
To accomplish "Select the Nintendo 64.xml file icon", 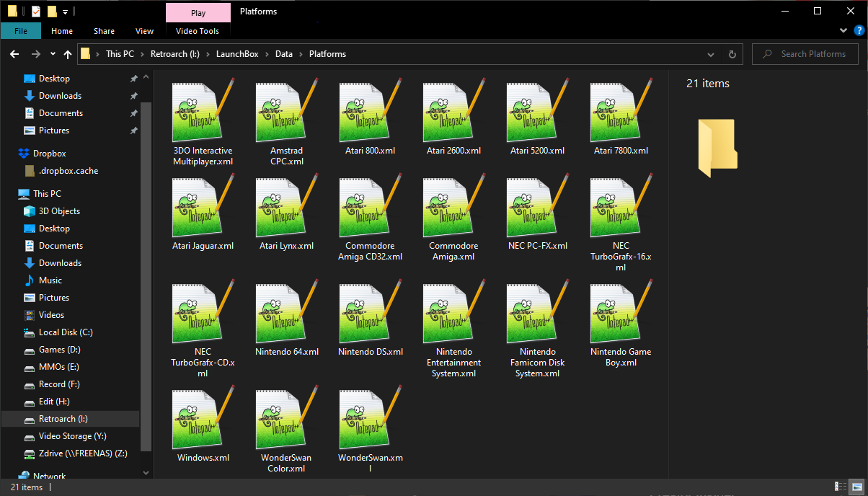I will pyautogui.click(x=286, y=311).
